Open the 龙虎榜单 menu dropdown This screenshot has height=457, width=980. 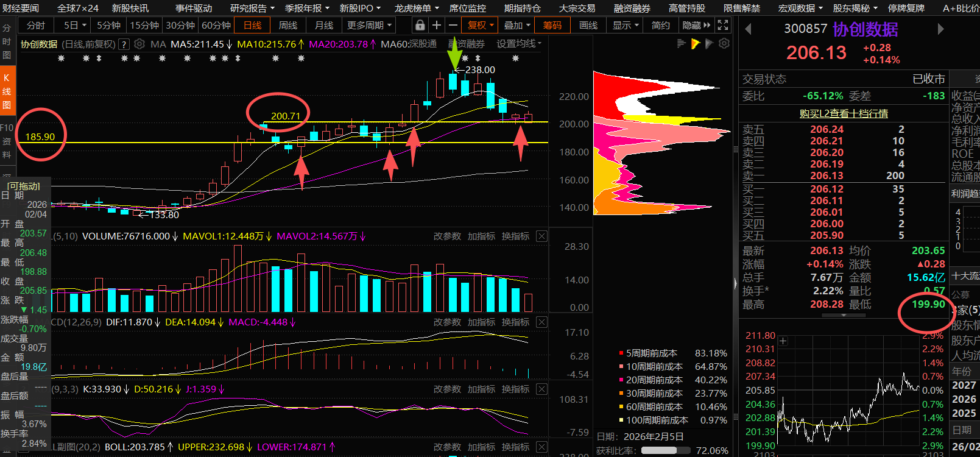(417, 8)
